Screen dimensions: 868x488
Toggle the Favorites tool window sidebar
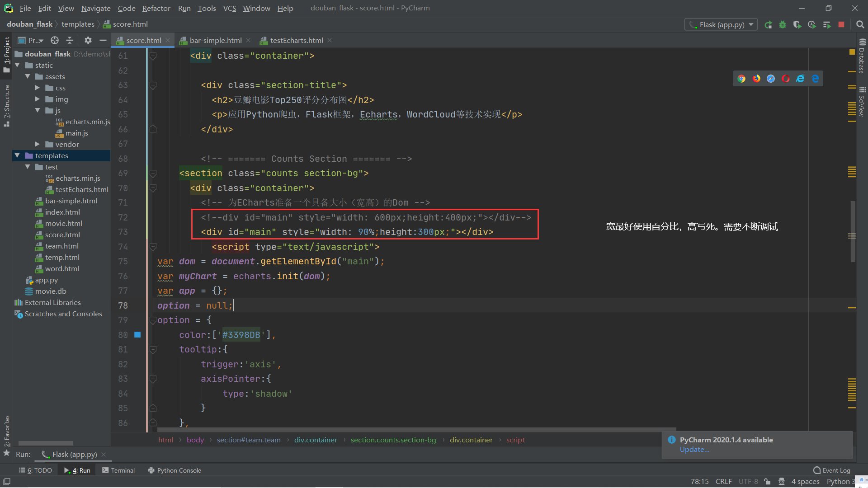click(x=6, y=432)
